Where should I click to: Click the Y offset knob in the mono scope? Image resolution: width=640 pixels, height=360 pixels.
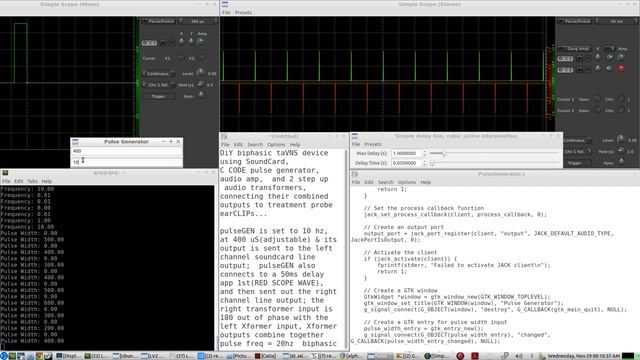(x=191, y=42)
